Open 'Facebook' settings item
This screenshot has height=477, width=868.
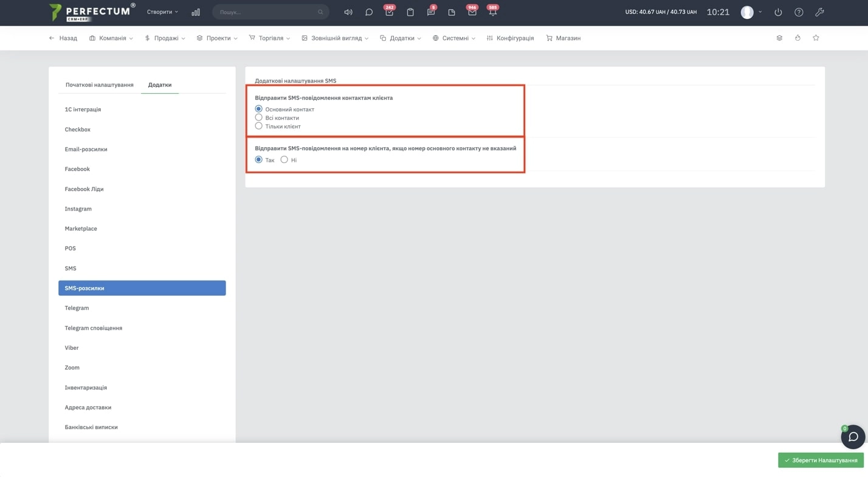[142, 169]
